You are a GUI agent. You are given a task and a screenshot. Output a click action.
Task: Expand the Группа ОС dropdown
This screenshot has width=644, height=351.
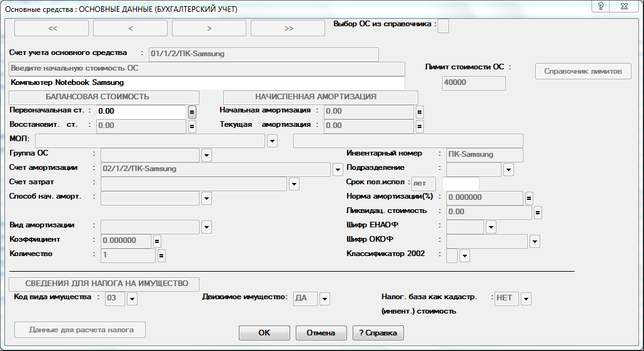tap(207, 155)
